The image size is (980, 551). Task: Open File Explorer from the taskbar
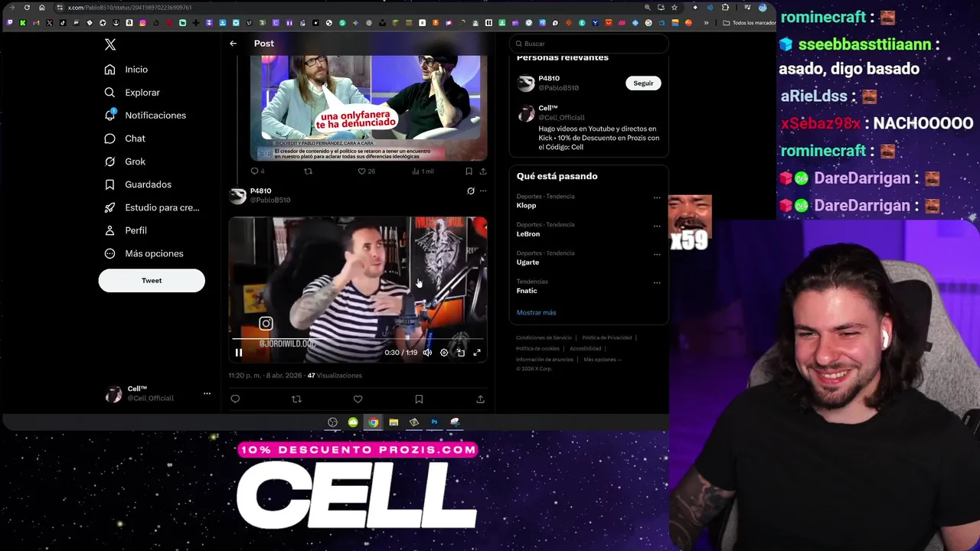click(x=394, y=422)
